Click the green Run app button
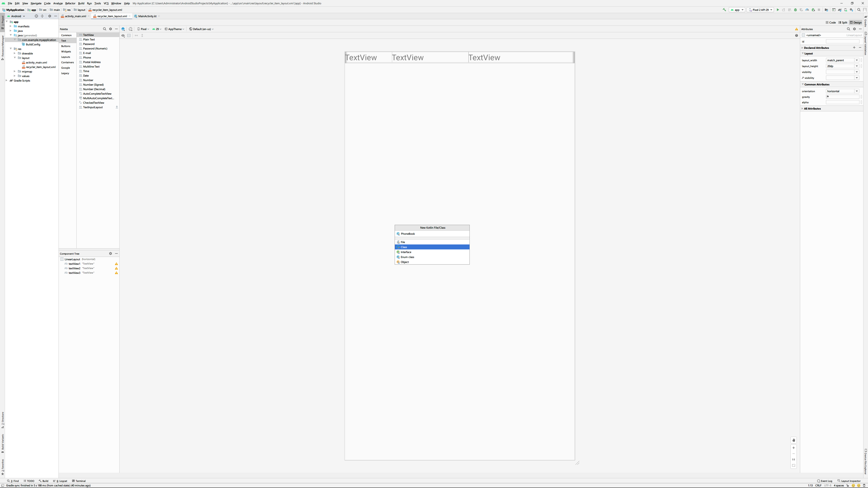868x488 pixels. [x=778, y=10]
